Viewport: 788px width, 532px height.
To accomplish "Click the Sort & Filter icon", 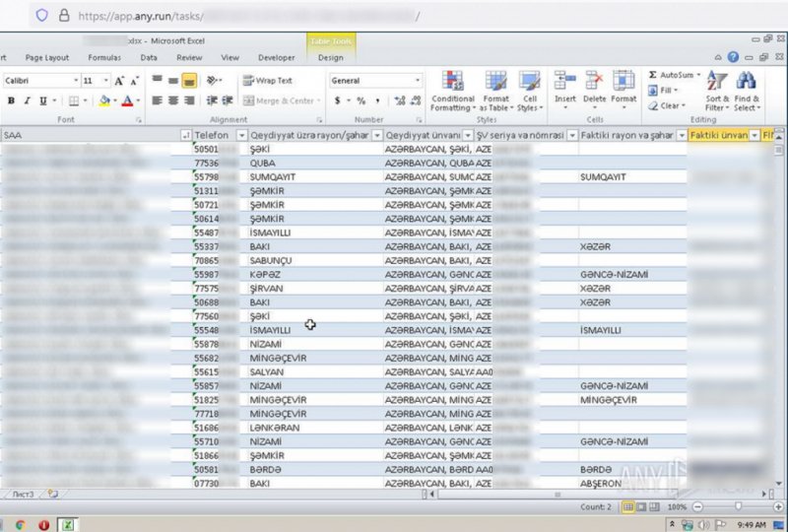I will (x=717, y=90).
